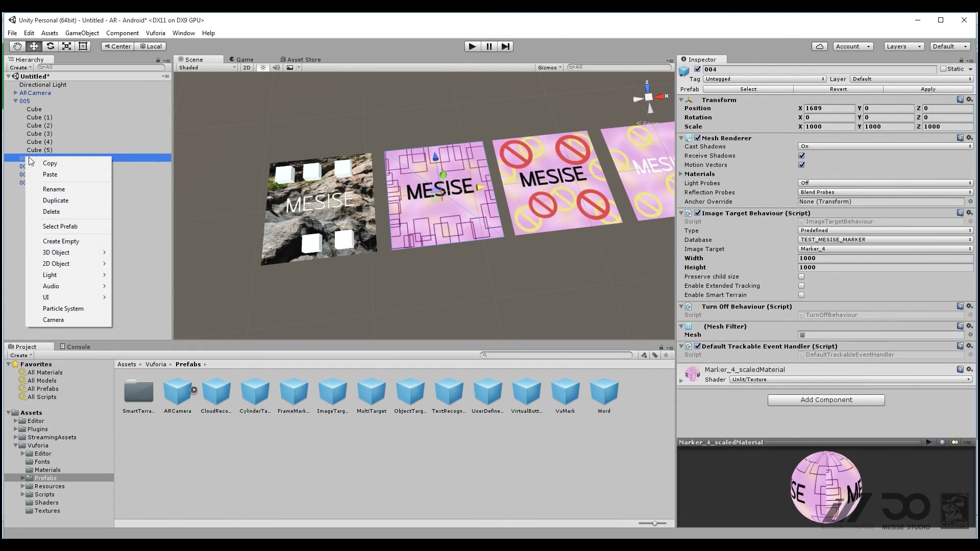Select the Scale tool in toolbar
Screen dimensions: 980x551
66,46
